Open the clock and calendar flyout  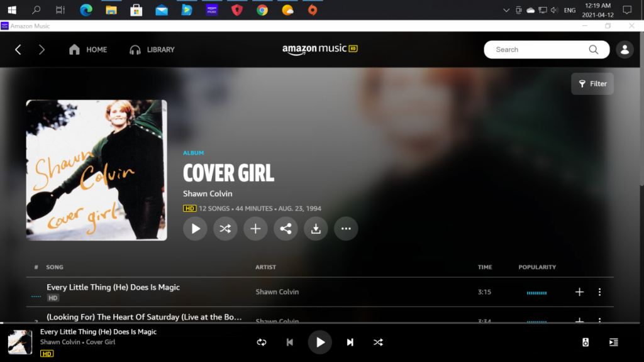click(597, 10)
